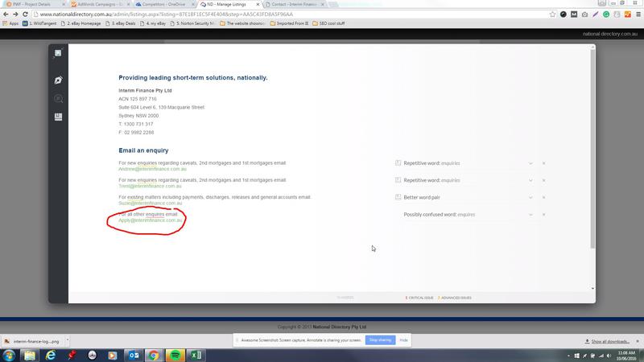Launch Internet Explorer from the taskbar
Image resolution: width=644 pixels, height=362 pixels.
(x=51, y=355)
